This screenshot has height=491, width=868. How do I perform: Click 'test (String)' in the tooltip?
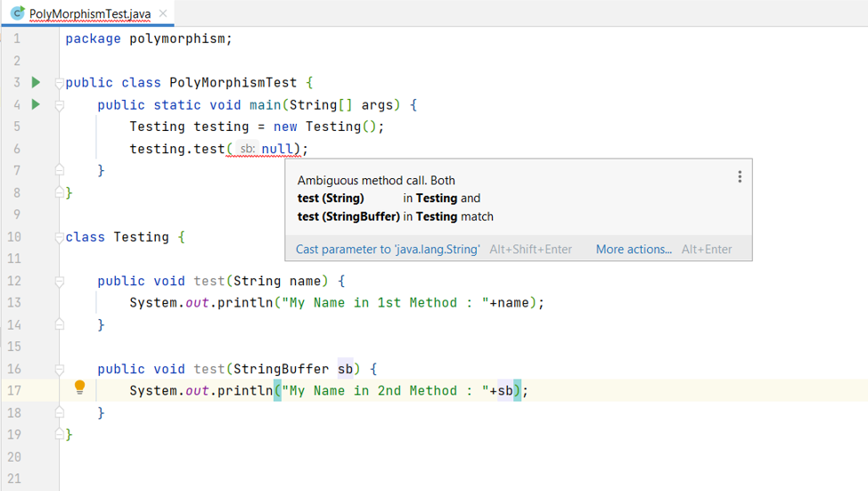(331, 198)
